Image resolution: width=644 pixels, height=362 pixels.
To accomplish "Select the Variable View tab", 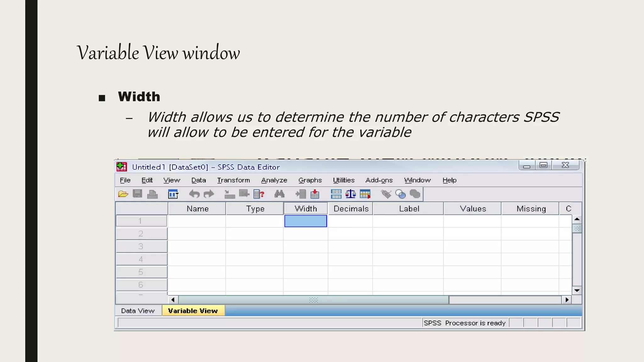I will pyautogui.click(x=193, y=311).
